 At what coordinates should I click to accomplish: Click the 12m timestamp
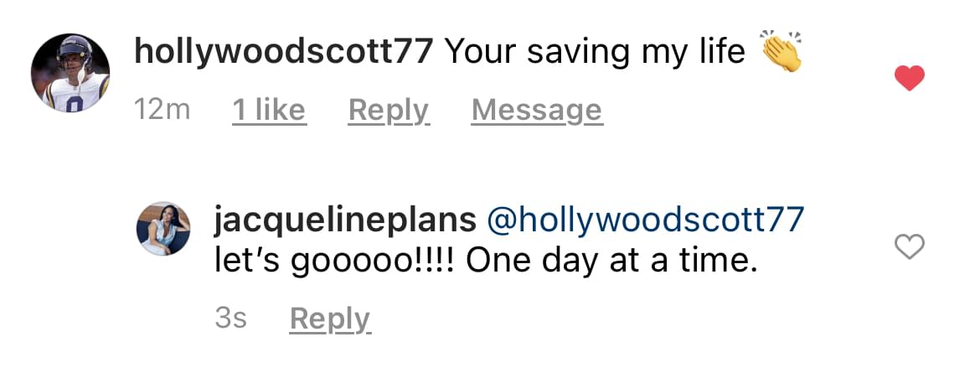[x=162, y=110]
